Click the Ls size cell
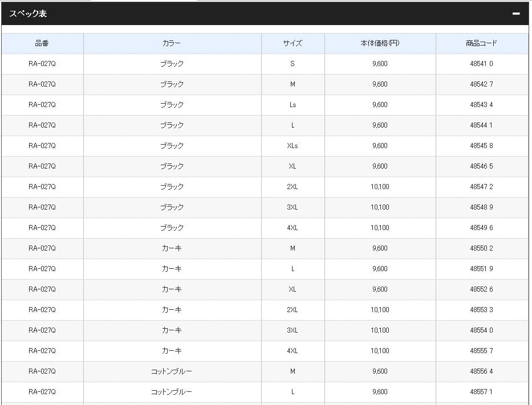532x405 pixels. click(293, 105)
